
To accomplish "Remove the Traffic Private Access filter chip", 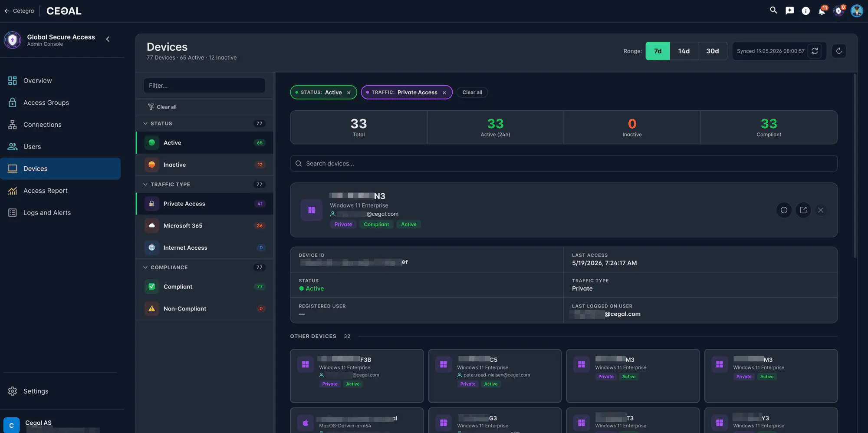I will tap(444, 93).
